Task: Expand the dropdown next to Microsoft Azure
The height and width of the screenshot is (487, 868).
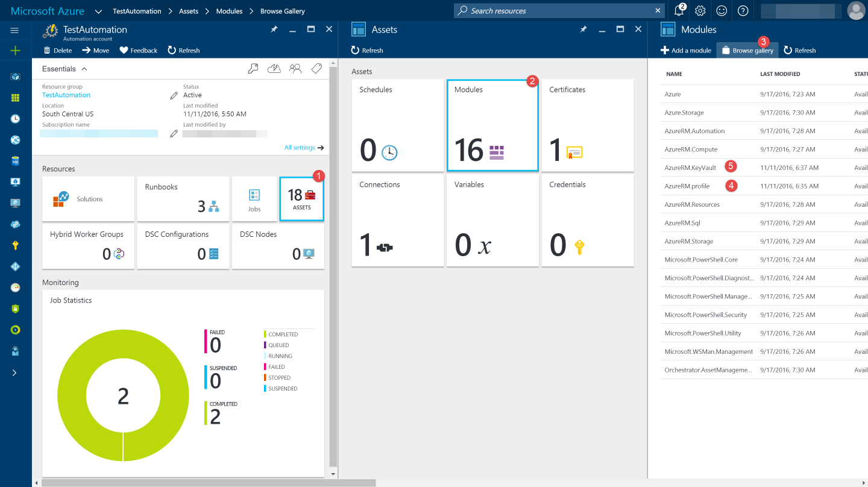Action: [98, 11]
